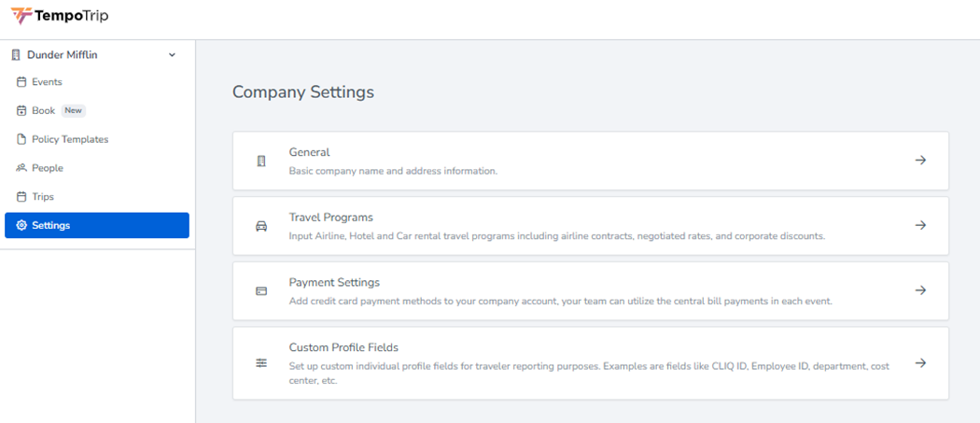The height and width of the screenshot is (423, 980).
Task: Click the Custom Profile Fields sliders icon
Action: [261, 363]
